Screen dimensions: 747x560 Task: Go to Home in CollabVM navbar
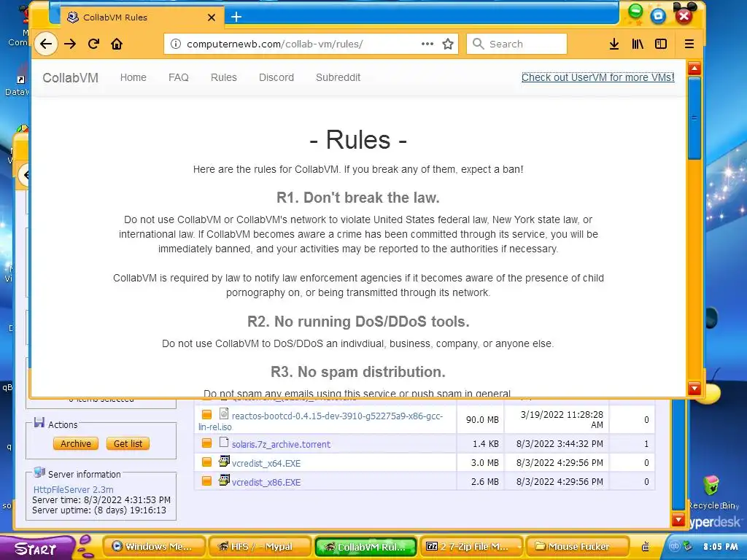[x=133, y=77]
